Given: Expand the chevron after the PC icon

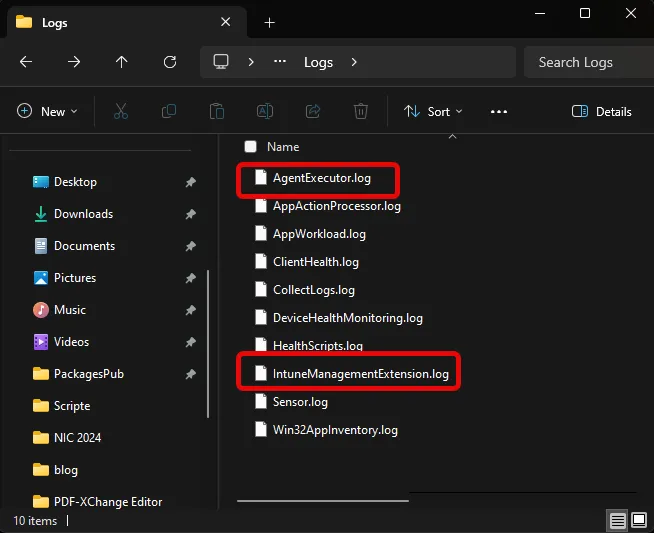Looking at the screenshot, I should point(251,62).
